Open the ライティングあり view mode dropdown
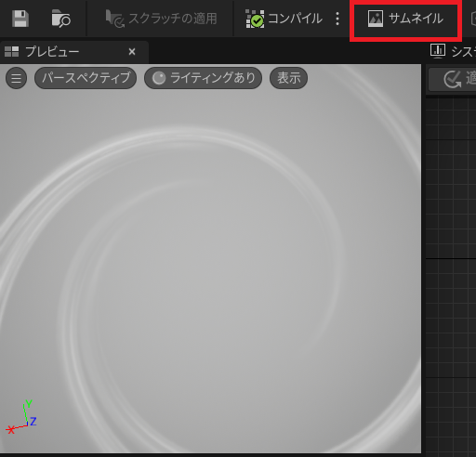The width and height of the screenshot is (476, 457). [204, 78]
